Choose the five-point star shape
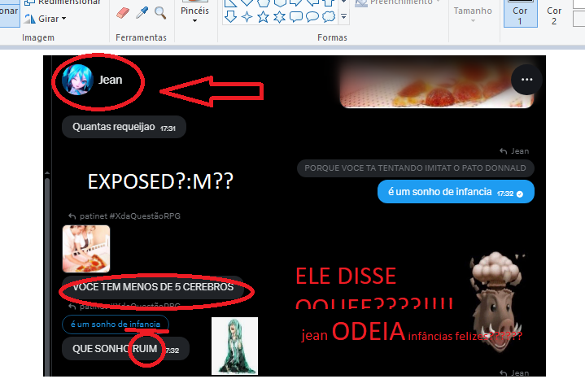Image resolution: width=585 pixels, height=392 pixels. pos(263,17)
